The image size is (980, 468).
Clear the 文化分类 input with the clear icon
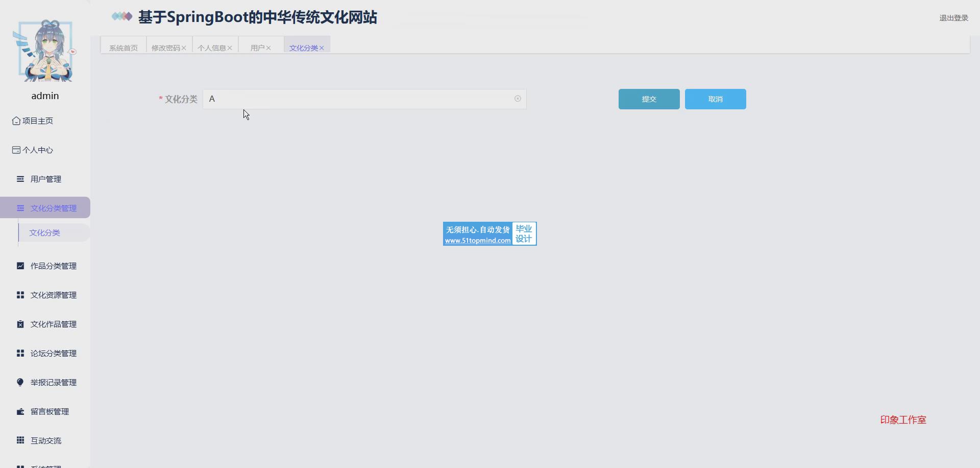coord(518,99)
